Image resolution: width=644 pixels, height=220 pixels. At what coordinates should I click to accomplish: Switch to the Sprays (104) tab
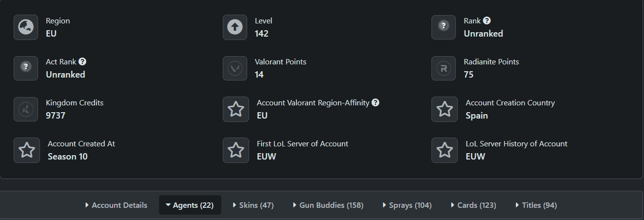click(407, 205)
